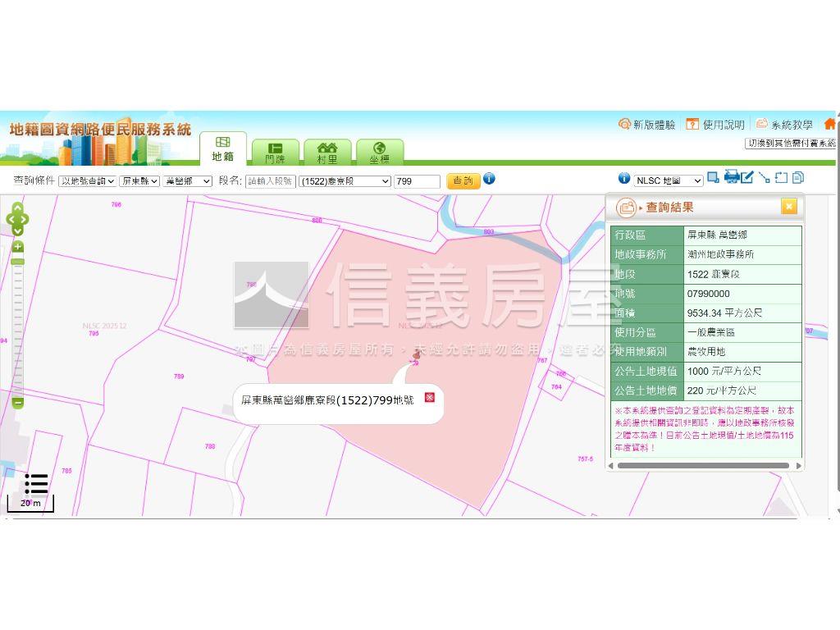840x630 pixels.
Task: Click the info icon beside NLSC 地圖 dropdown
Action: tap(624, 178)
